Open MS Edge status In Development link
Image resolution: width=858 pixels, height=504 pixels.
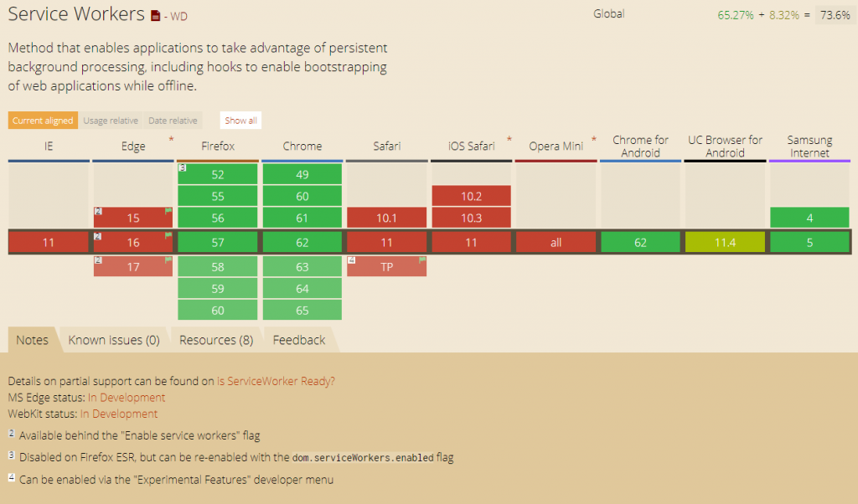[x=127, y=398]
